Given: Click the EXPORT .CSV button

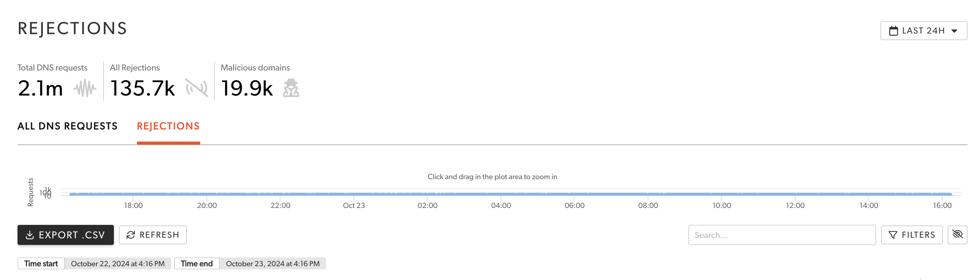Looking at the screenshot, I should pyautogui.click(x=65, y=235).
